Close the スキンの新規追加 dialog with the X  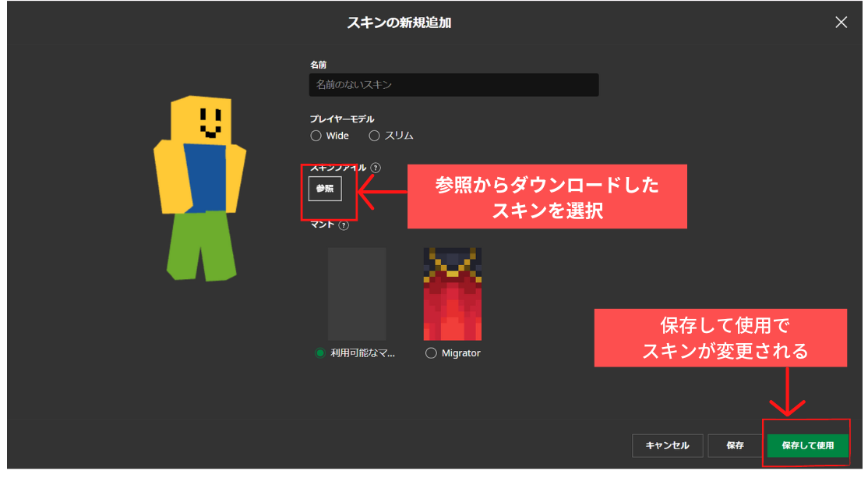coord(841,23)
